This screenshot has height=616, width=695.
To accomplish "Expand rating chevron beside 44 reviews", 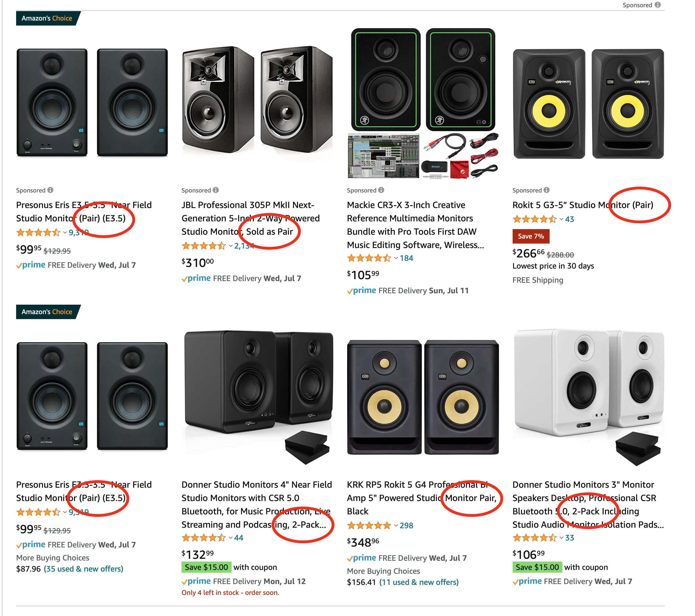I will pyautogui.click(x=230, y=538).
